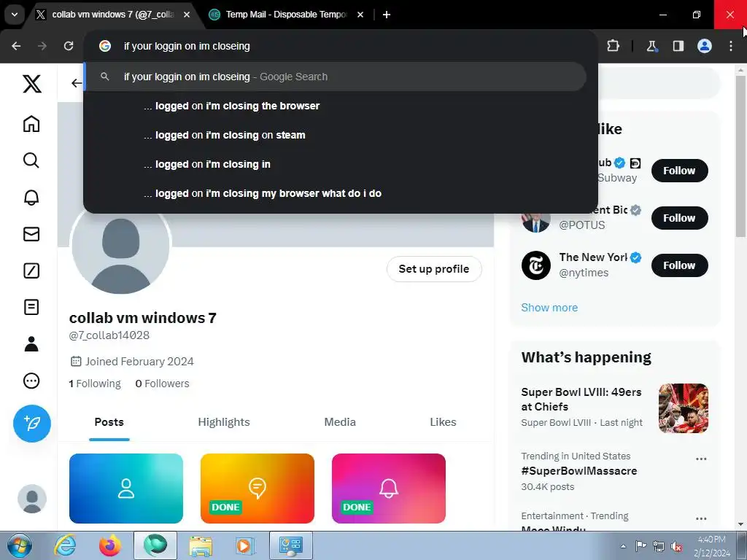Open the Chrome extensions puzzle icon
747x560 pixels.
[x=613, y=46]
